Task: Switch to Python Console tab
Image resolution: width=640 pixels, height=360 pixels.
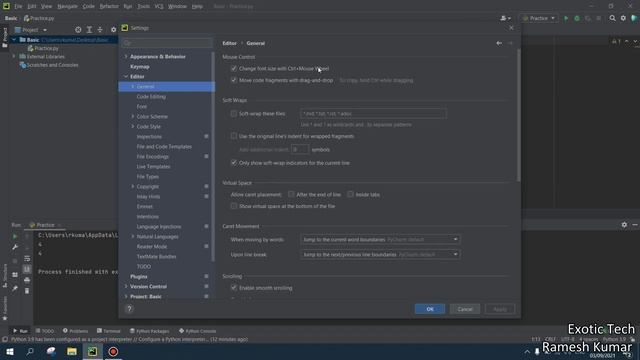Action: (x=198, y=331)
